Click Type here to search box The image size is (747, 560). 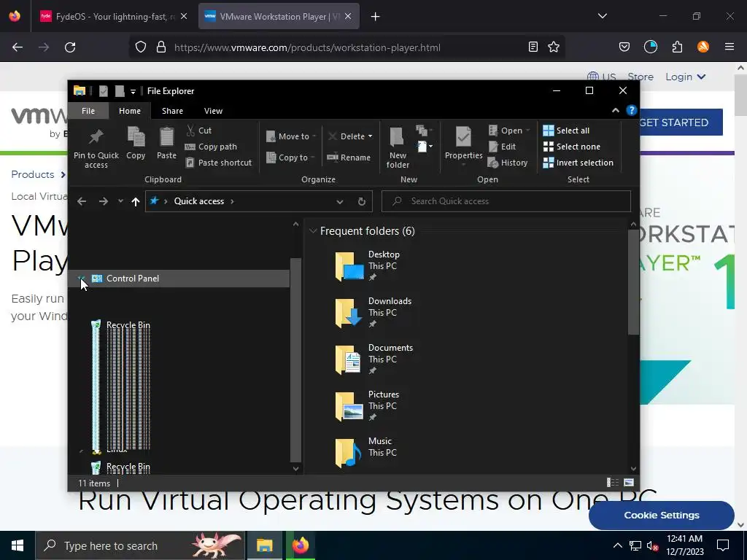[x=141, y=545]
